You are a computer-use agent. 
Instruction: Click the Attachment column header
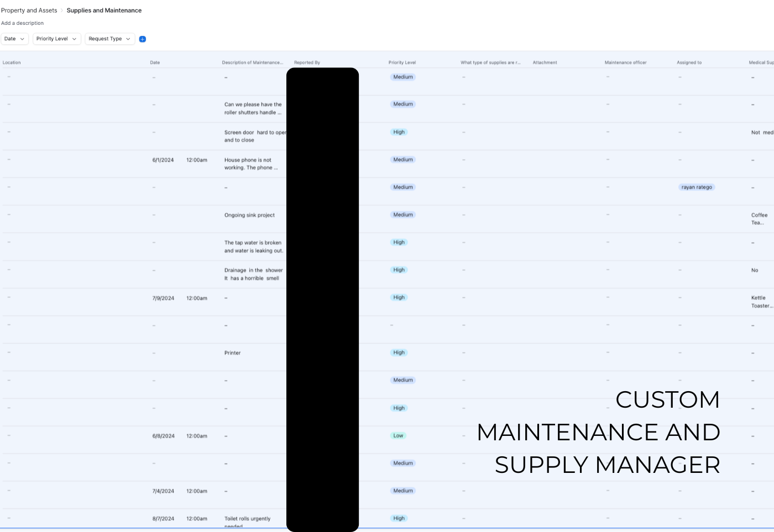tap(545, 62)
